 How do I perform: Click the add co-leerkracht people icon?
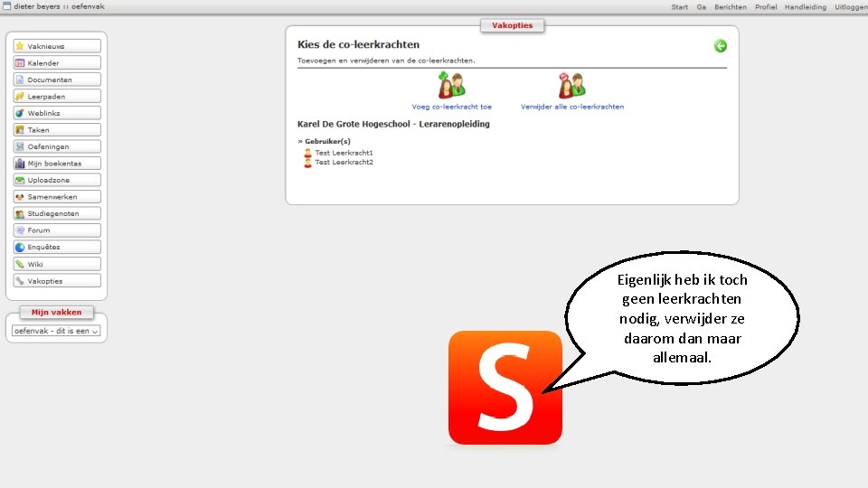pyautogui.click(x=452, y=85)
